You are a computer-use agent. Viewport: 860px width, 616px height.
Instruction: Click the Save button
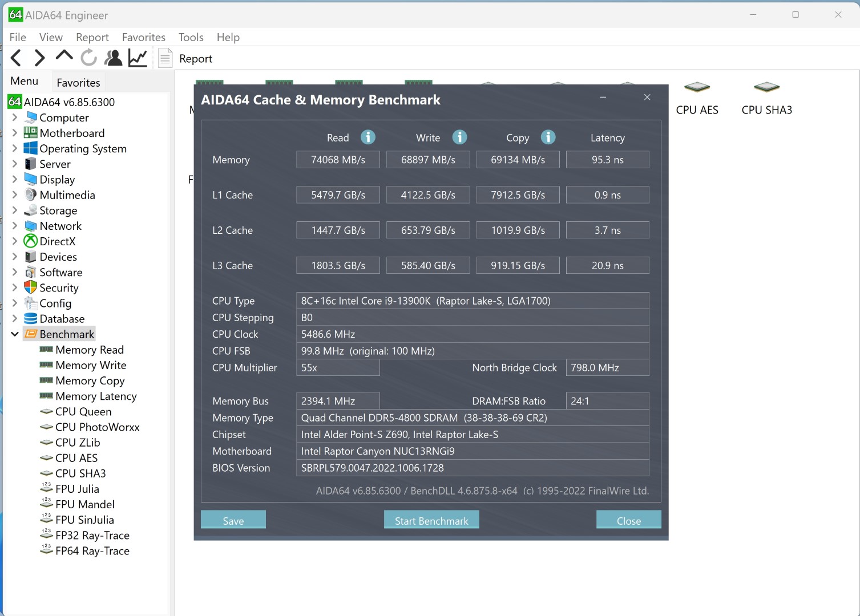point(233,520)
